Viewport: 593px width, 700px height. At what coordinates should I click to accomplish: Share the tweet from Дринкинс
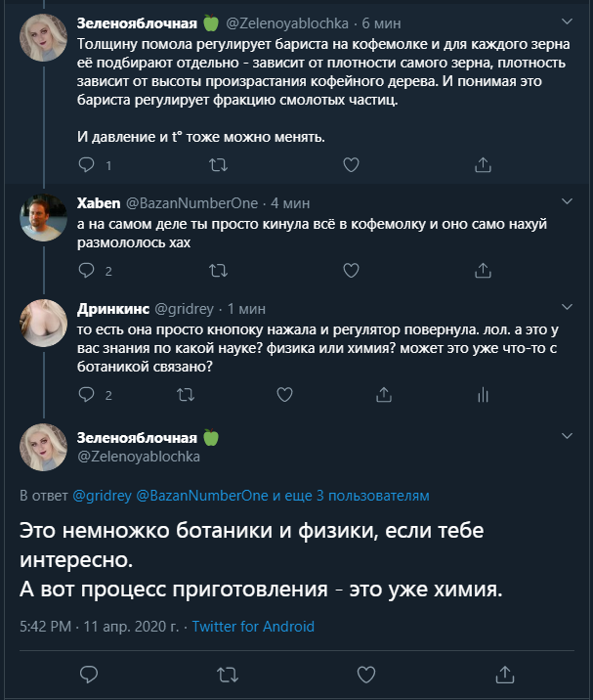(x=384, y=395)
